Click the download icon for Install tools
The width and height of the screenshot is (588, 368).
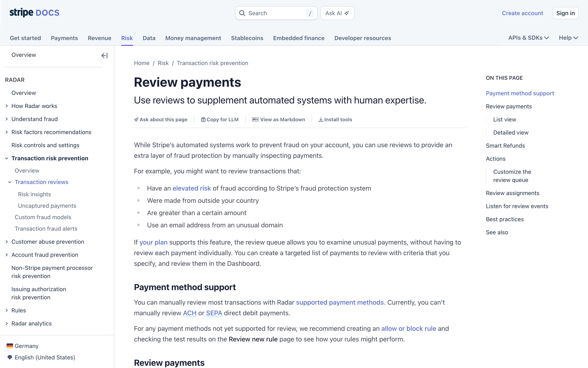tap(321, 120)
